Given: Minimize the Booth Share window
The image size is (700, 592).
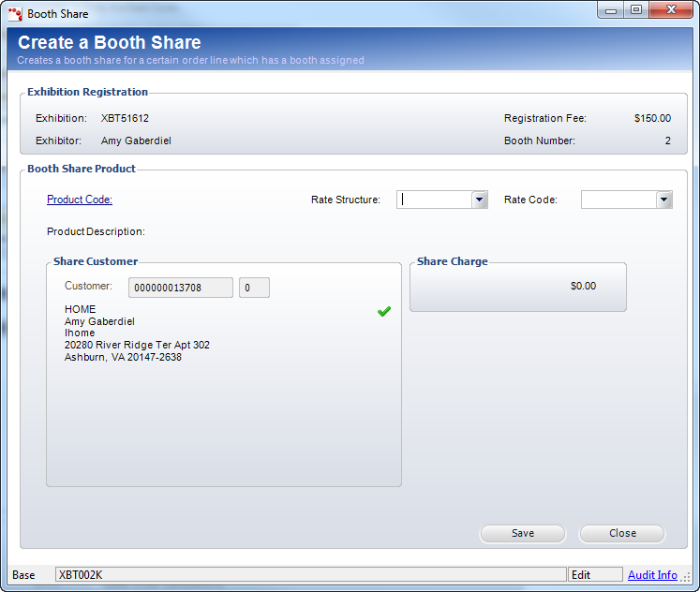Looking at the screenshot, I should pos(611,10).
